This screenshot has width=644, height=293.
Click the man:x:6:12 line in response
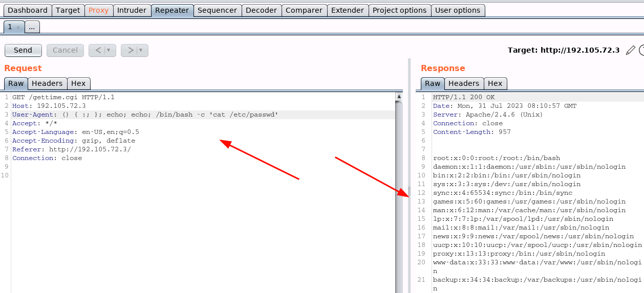(529, 210)
